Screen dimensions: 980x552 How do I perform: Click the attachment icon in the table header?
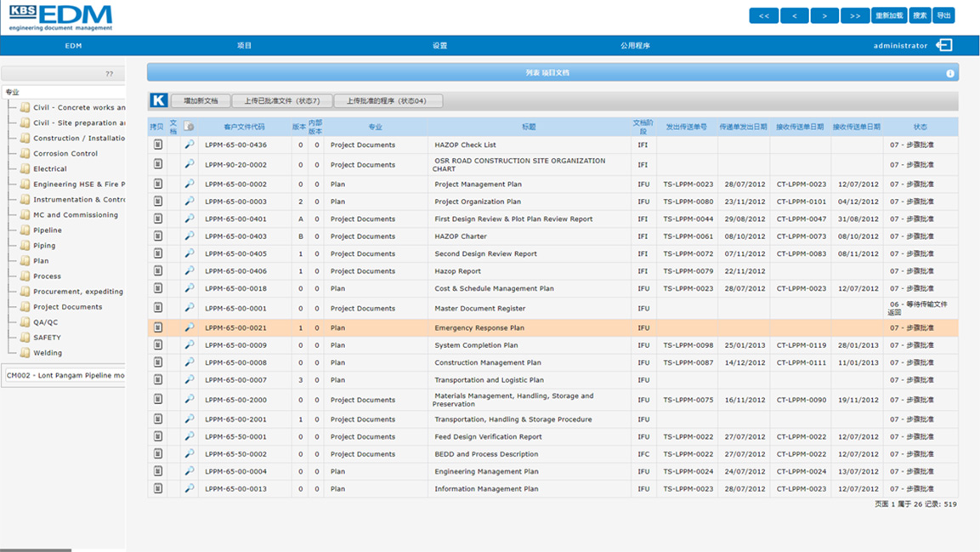190,125
